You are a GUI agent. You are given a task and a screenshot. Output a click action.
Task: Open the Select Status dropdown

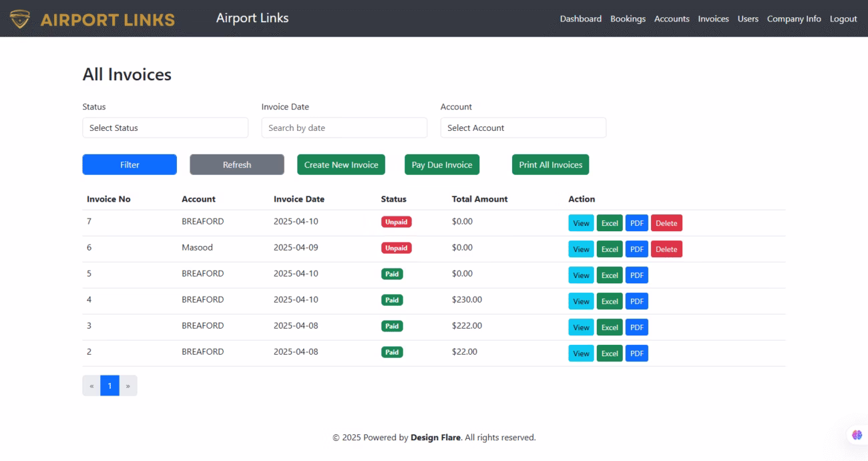pos(165,128)
